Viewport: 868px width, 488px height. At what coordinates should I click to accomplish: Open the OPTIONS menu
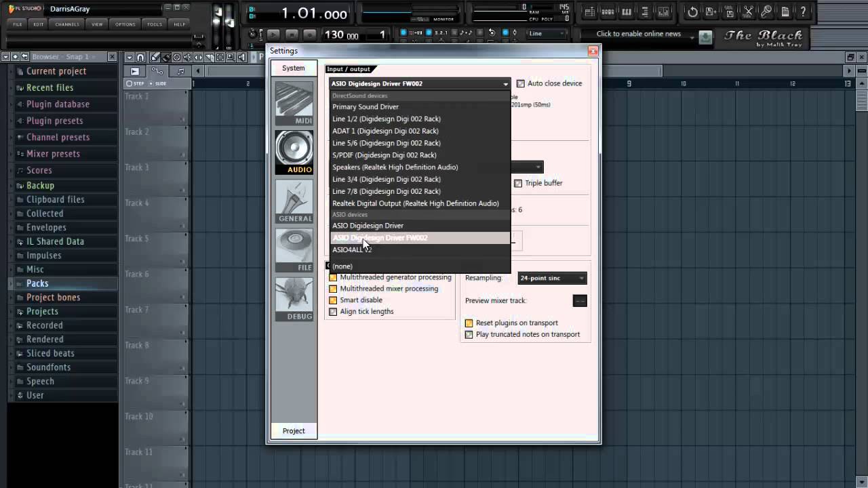[125, 24]
